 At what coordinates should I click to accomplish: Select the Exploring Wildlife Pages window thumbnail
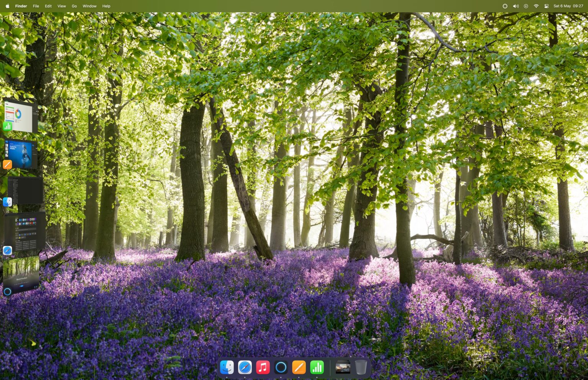pos(21,153)
